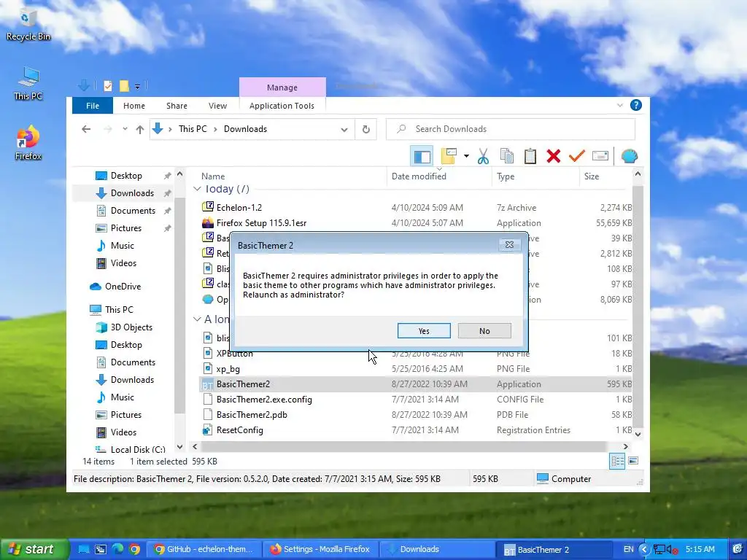The height and width of the screenshot is (560, 747).
Task: Select the xp_bg PNG file
Action: click(417, 368)
